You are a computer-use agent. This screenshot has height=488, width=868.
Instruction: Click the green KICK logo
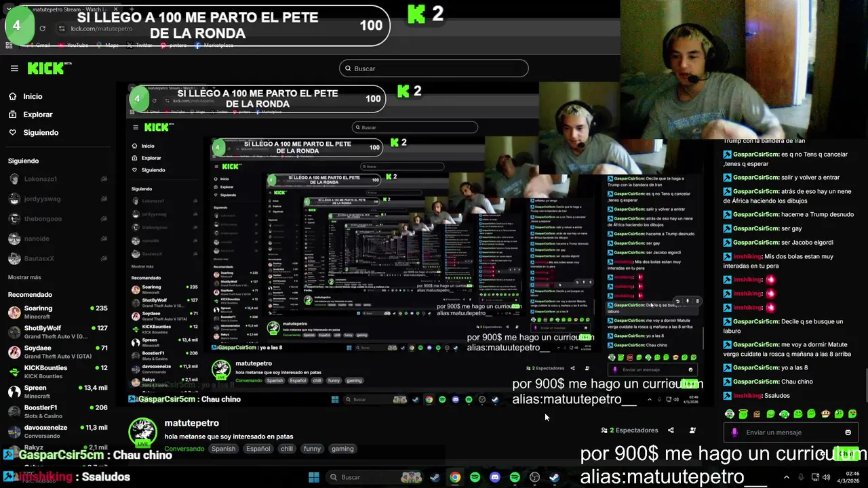[46, 68]
